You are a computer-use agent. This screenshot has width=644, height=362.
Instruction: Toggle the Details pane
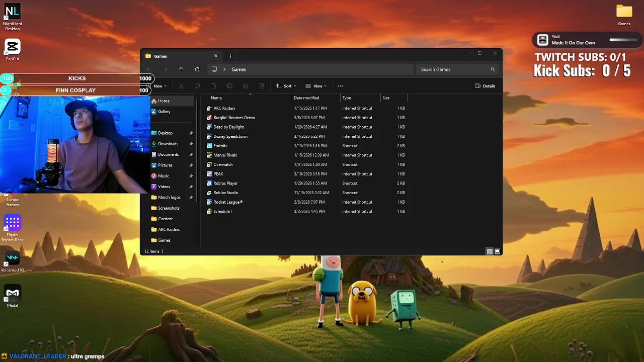click(x=486, y=86)
